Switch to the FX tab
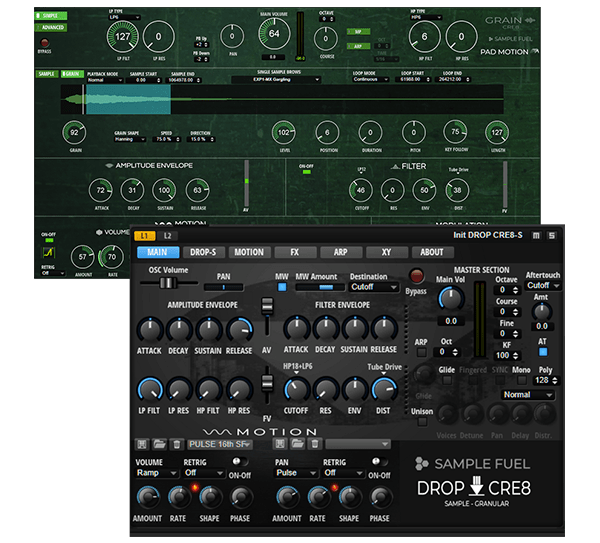 click(x=295, y=252)
